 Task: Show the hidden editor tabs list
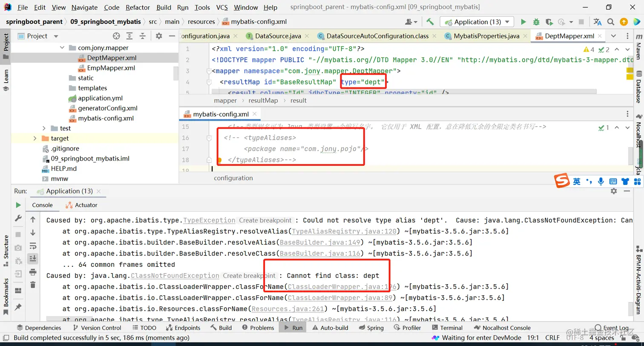point(613,36)
